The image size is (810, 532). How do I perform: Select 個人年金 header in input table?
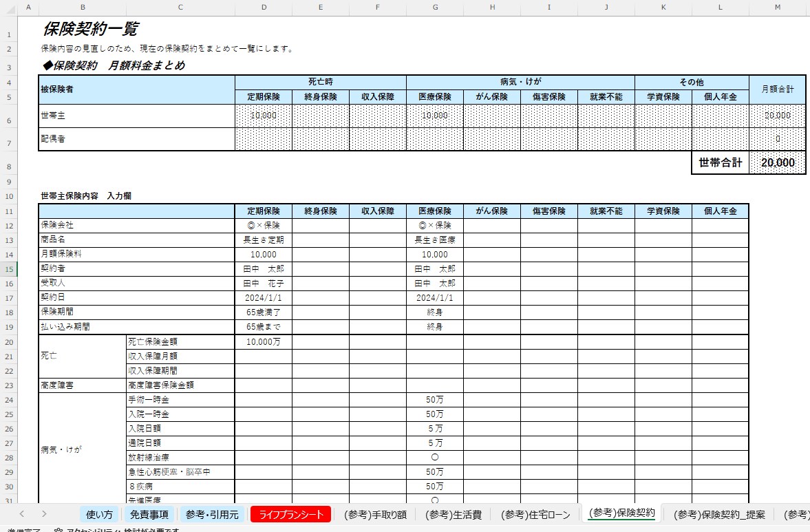pos(720,211)
